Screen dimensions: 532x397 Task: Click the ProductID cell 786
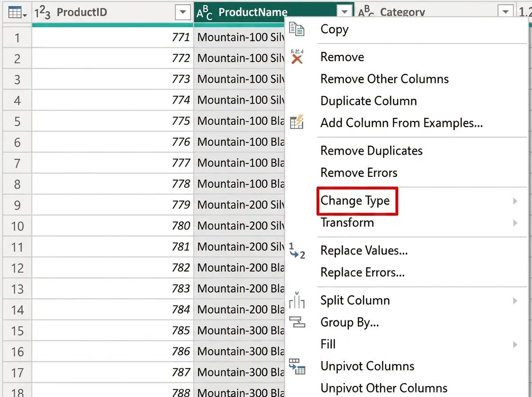[x=113, y=352]
